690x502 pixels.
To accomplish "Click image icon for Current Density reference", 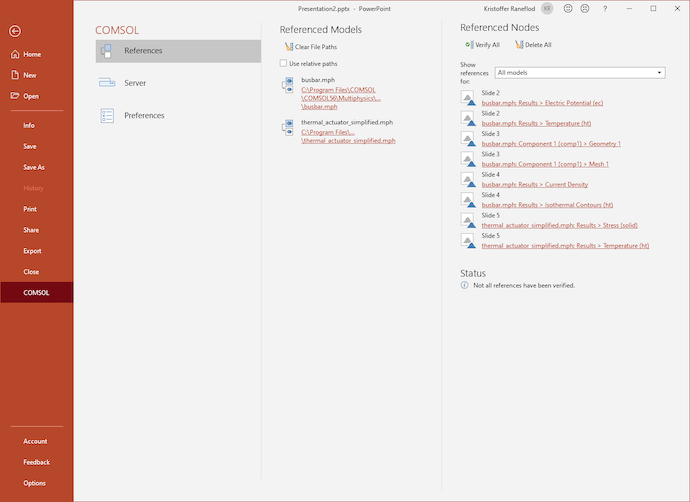I will coord(468,180).
